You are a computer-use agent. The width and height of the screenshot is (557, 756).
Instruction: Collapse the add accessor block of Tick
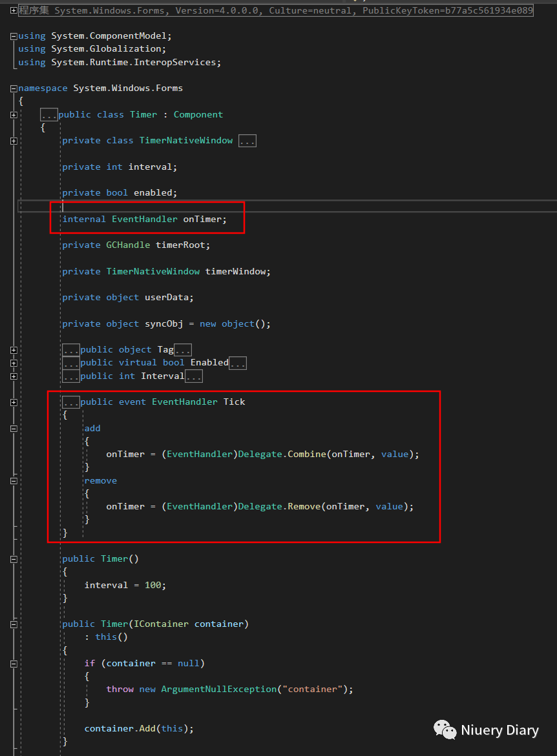(x=13, y=427)
